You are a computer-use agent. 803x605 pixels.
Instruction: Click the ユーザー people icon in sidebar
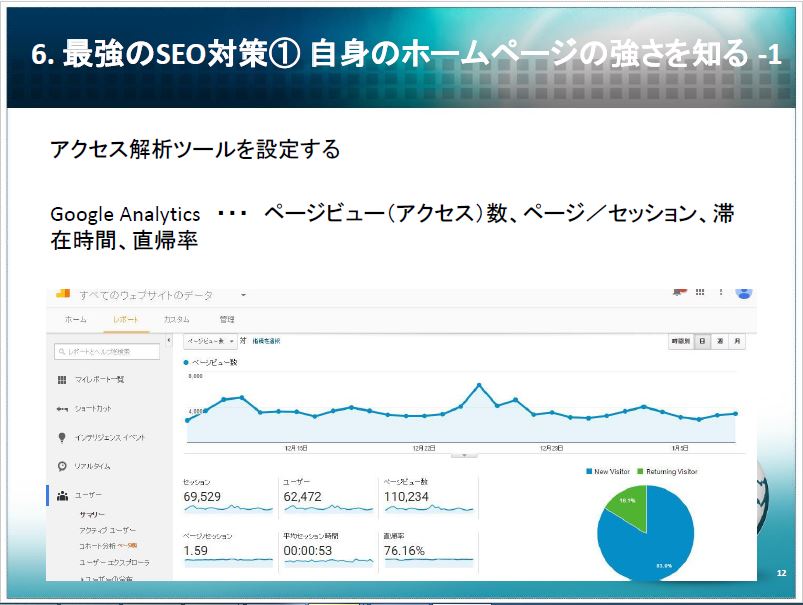tap(62, 495)
